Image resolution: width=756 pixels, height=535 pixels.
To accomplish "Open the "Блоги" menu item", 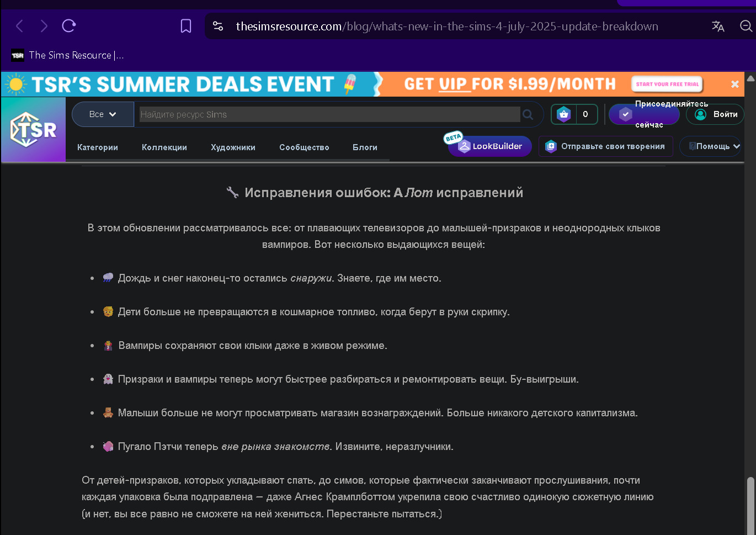I will (x=365, y=147).
